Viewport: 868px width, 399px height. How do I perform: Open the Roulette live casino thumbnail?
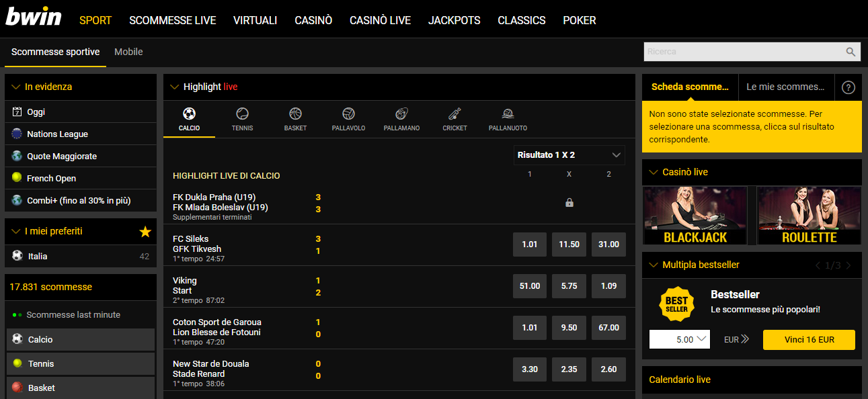click(810, 216)
